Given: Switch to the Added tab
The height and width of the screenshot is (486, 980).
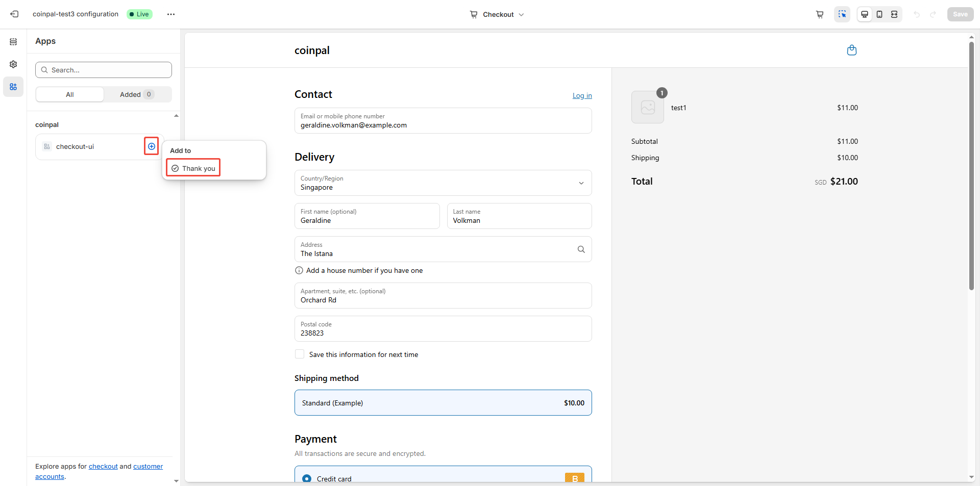Looking at the screenshot, I should click(x=136, y=94).
